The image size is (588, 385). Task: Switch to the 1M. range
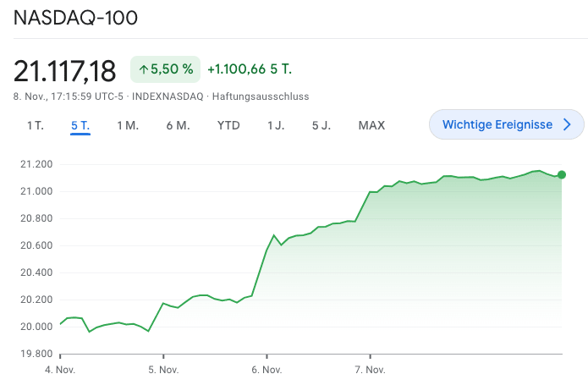[x=128, y=125]
